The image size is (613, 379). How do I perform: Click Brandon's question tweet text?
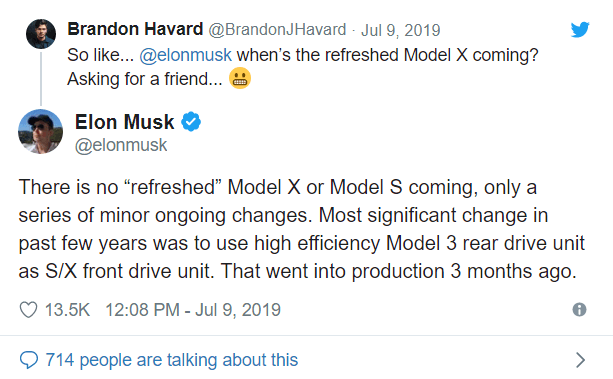[303, 67]
